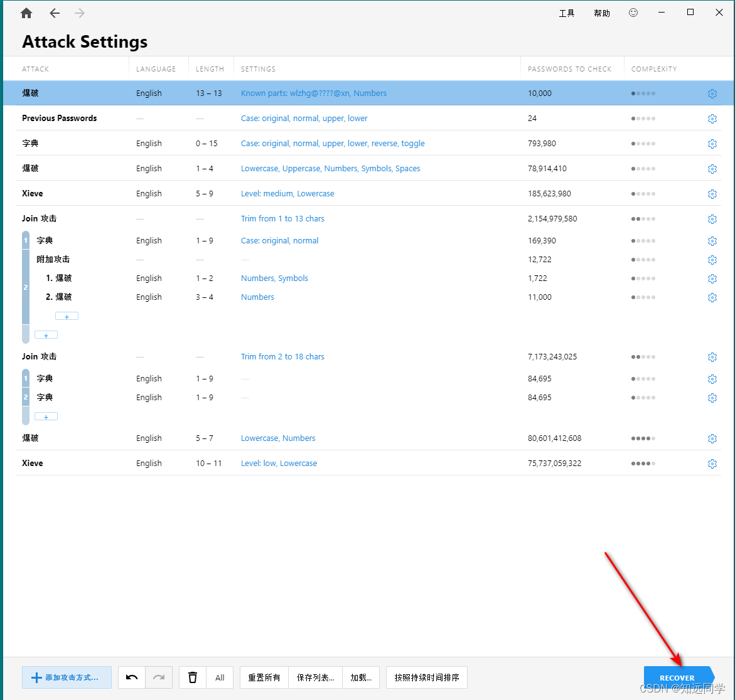The image size is (735, 700).
Task: Open the smiley feedback icon
Action: [633, 13]
